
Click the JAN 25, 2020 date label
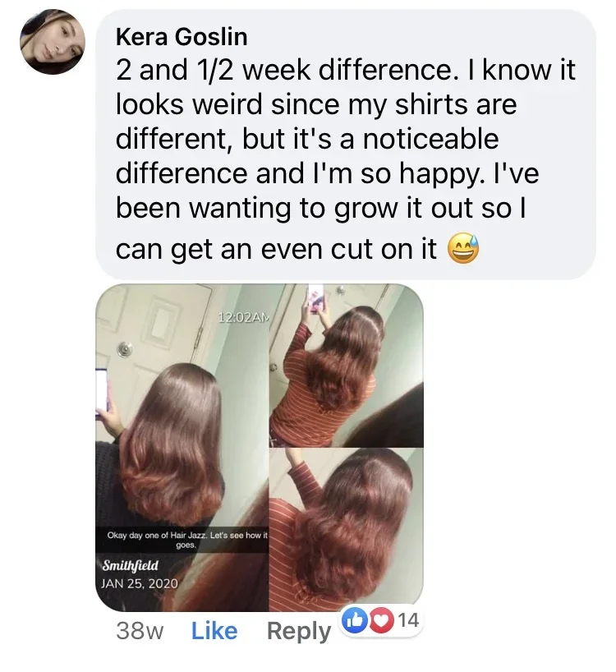(140, 583)
